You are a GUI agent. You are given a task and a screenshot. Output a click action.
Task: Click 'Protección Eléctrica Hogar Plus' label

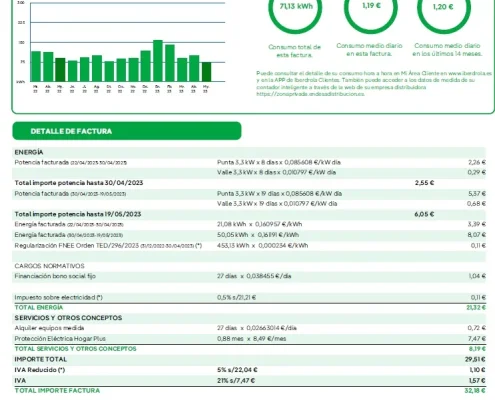coord(60,339)
